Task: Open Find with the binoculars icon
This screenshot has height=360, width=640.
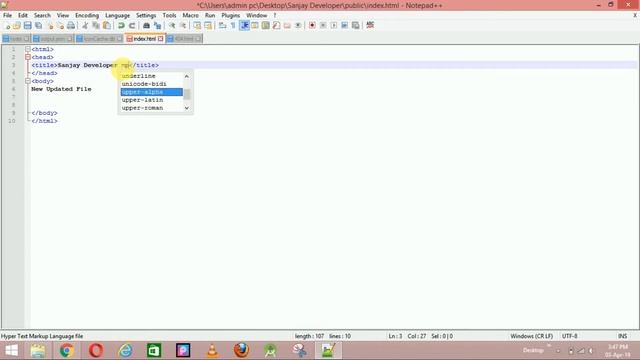Action: 146,26
